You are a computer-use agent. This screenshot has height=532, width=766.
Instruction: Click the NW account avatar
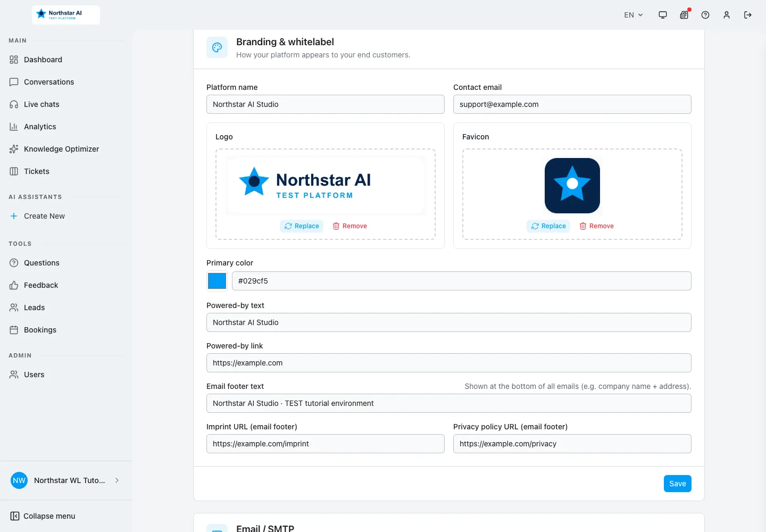tap(19, 480)
